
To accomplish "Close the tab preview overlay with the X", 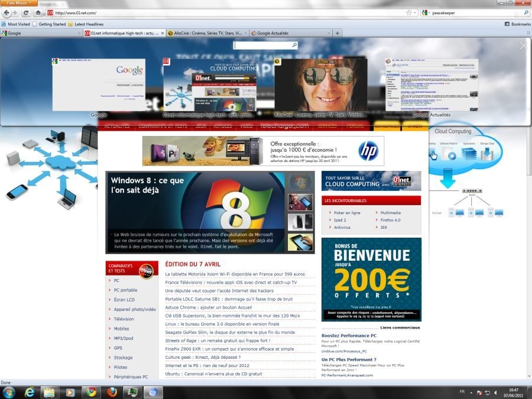I will pos(523,46).
